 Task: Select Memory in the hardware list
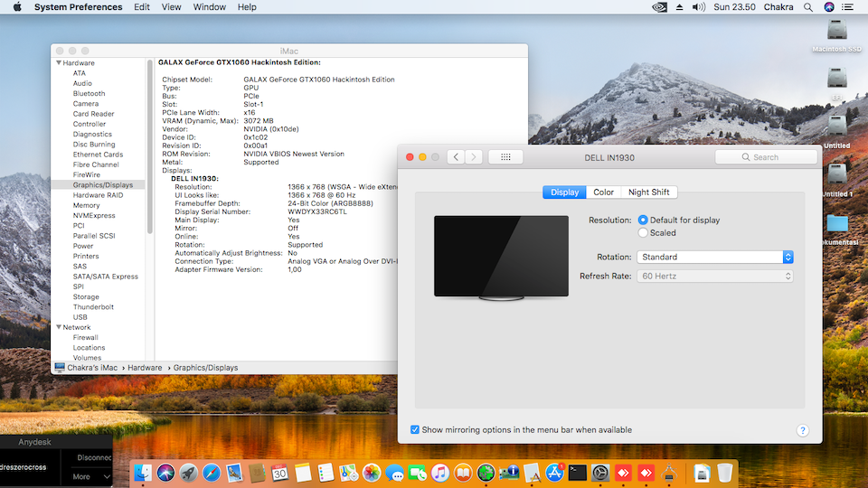pos(87,205)
